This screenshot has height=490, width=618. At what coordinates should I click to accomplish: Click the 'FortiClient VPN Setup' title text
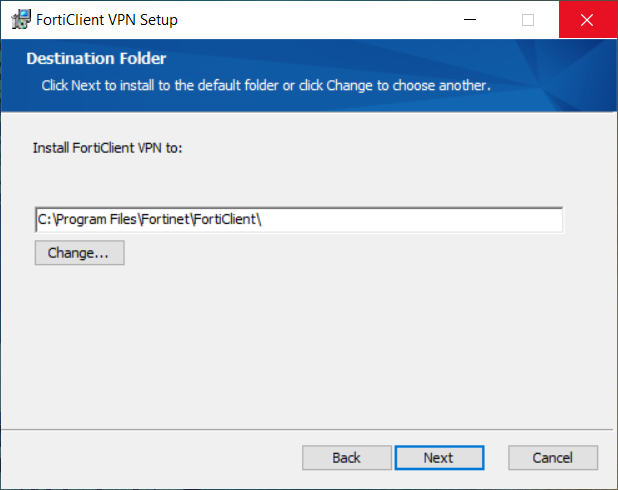pos(107,20)
